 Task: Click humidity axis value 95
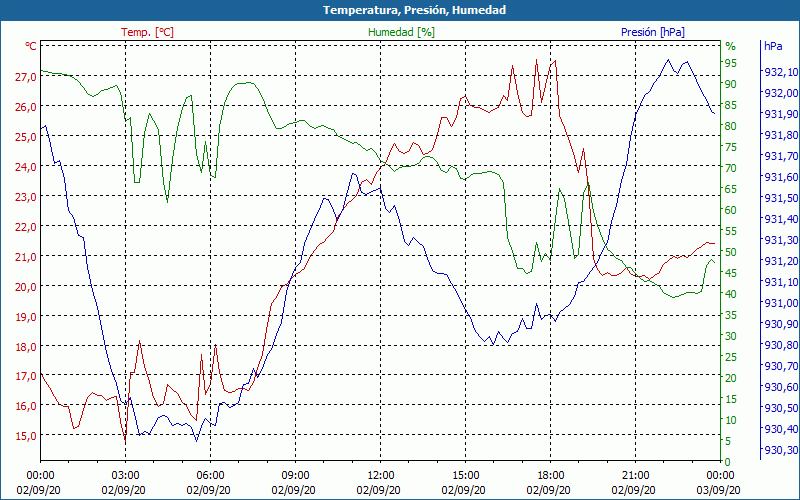pos(731,63)
